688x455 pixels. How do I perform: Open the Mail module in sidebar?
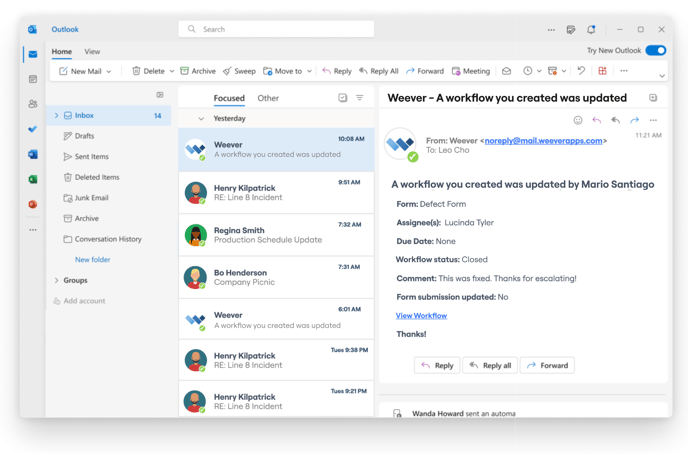[33, 54]
